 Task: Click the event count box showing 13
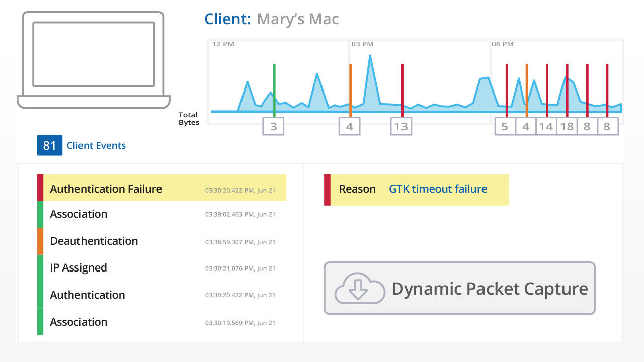click(x=401, y=126)
